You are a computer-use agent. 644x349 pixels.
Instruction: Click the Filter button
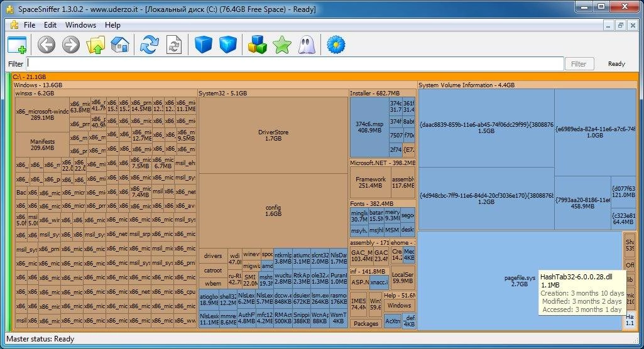pos(578,63)
